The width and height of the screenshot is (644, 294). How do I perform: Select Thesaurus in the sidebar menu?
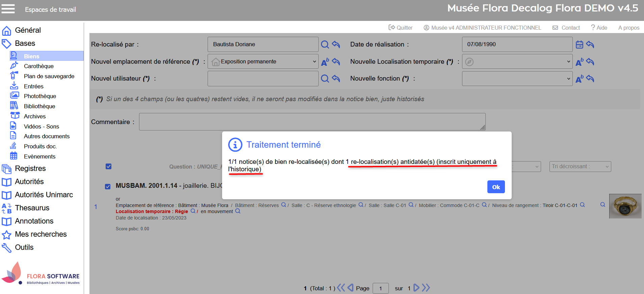pyautogui.click(x=32, y=208)
